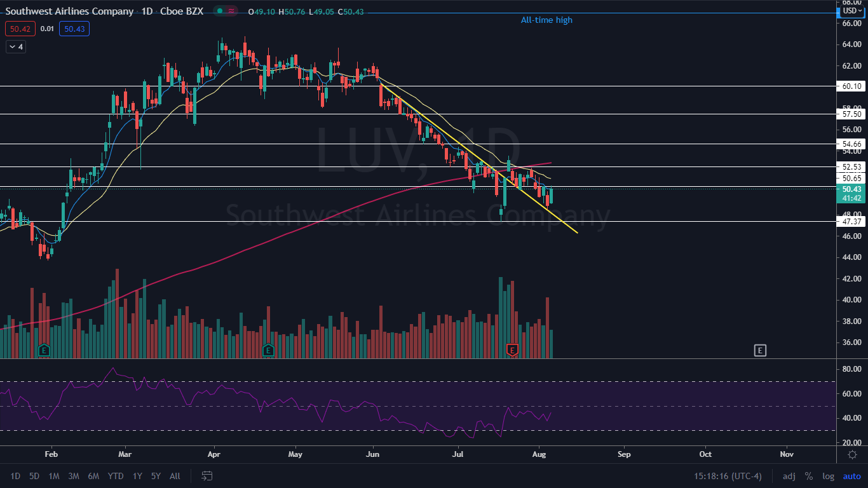The width and height of the screenshot is (868, 488).
Task: Click the C50.43 close value in header
Action: 351,11
